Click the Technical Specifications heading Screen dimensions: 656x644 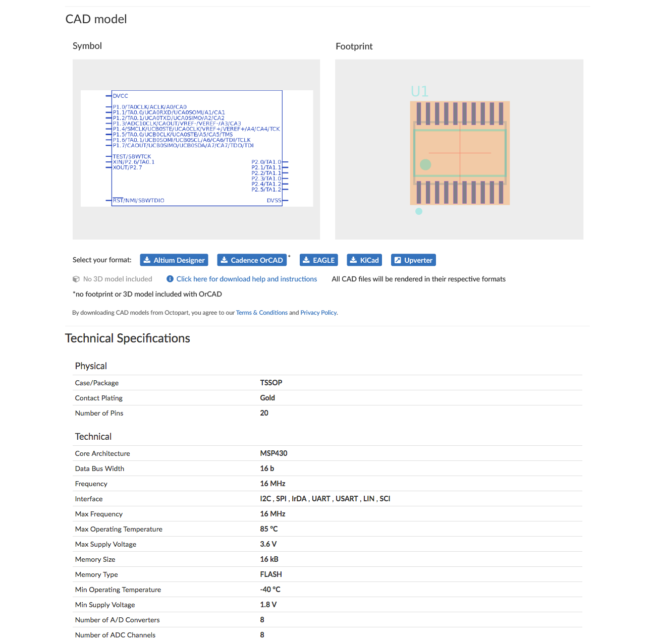[x=128, y=338]
